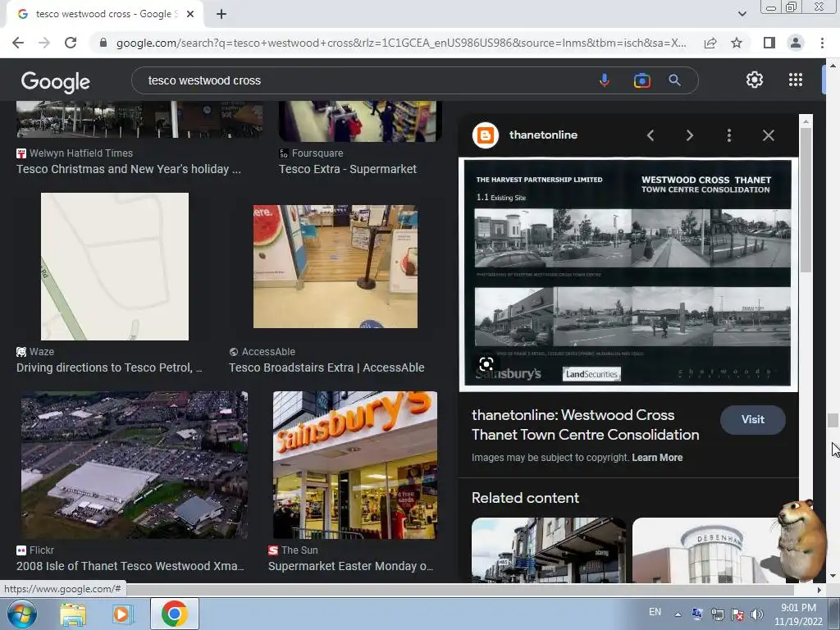
Task: Show next image in preview panel
Action: (689, 135)
